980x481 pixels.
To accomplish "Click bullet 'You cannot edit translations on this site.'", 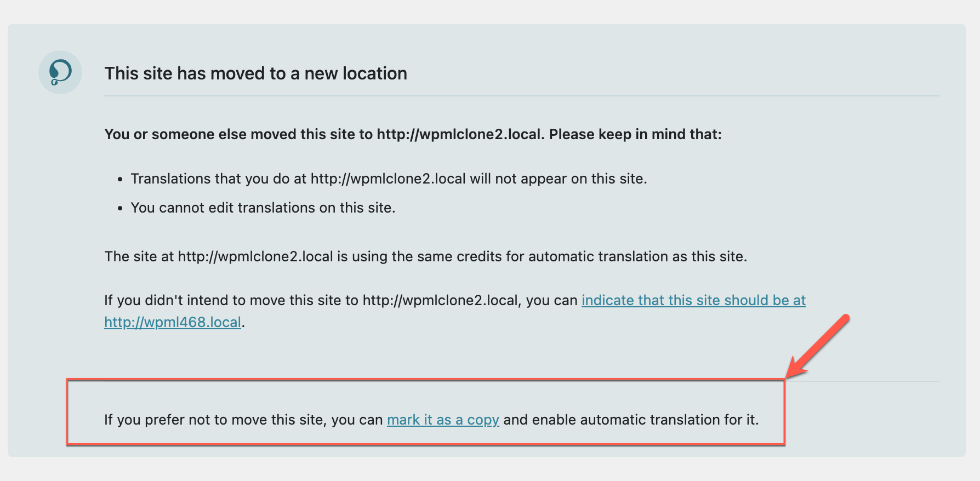I will 263,208.
